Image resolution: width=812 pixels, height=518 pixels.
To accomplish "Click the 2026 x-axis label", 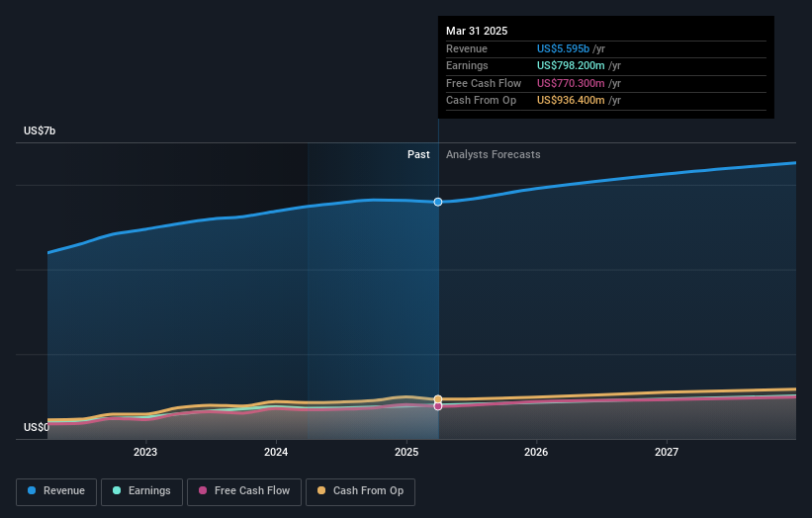I will click(x=536, y=452).
